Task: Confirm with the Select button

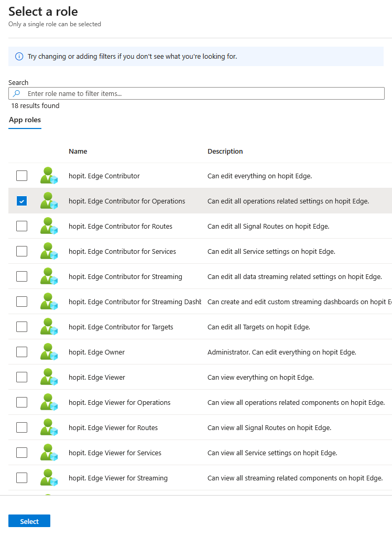Action: click(x=29, y=521)
